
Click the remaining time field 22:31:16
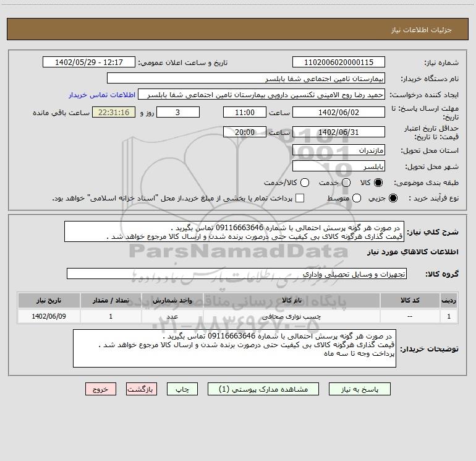[114, 112]
